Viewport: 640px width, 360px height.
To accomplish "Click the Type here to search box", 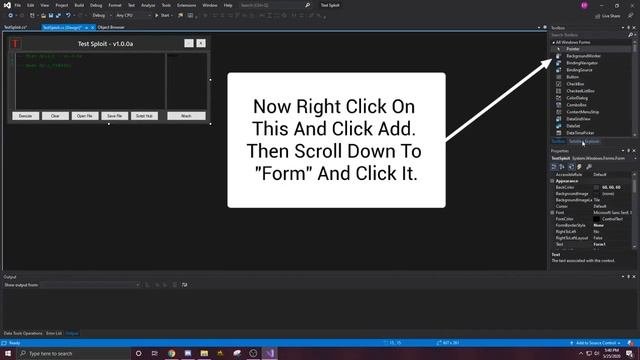I will click(73, 353).
